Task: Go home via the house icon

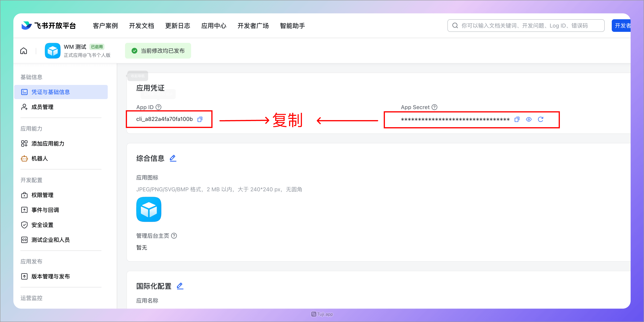Action: pyautogui.click(x=24, y=51)
